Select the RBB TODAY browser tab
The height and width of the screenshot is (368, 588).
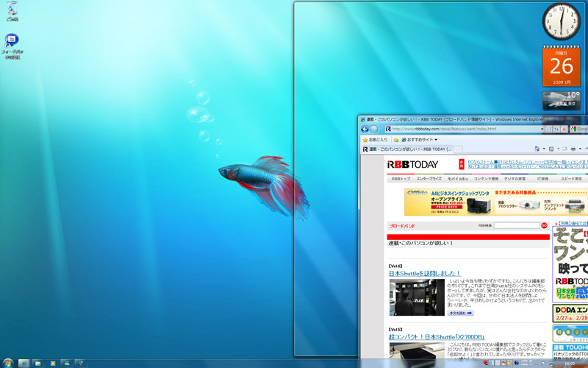[x=407, y=149]
